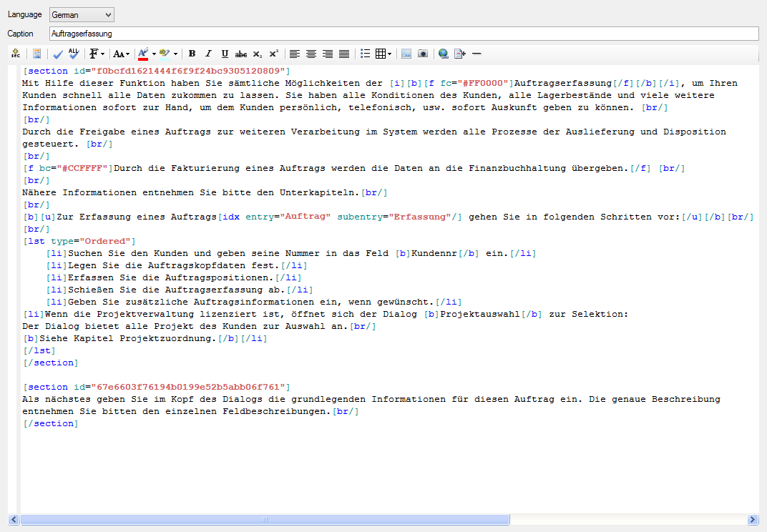
Task: Click the validate ALL checkmark icon
Action: (x=74, y=54)
